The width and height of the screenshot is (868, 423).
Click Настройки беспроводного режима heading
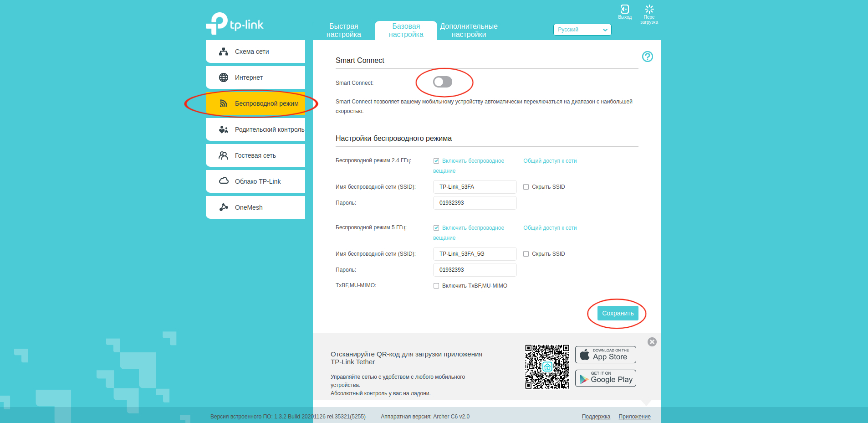(x=393, y=138)
